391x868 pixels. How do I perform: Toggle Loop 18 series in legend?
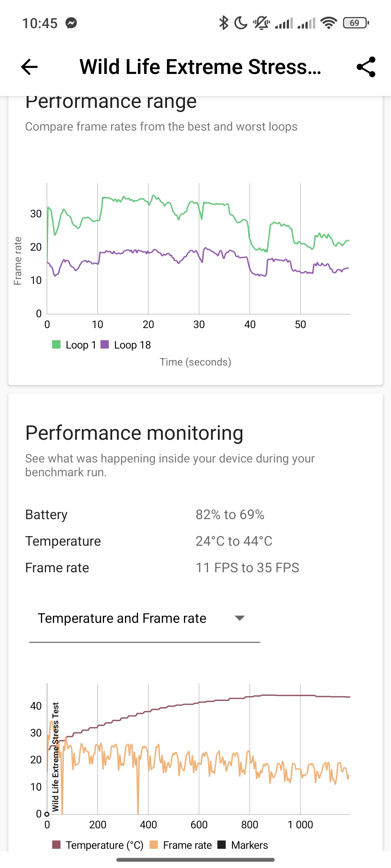pos(126,345)
